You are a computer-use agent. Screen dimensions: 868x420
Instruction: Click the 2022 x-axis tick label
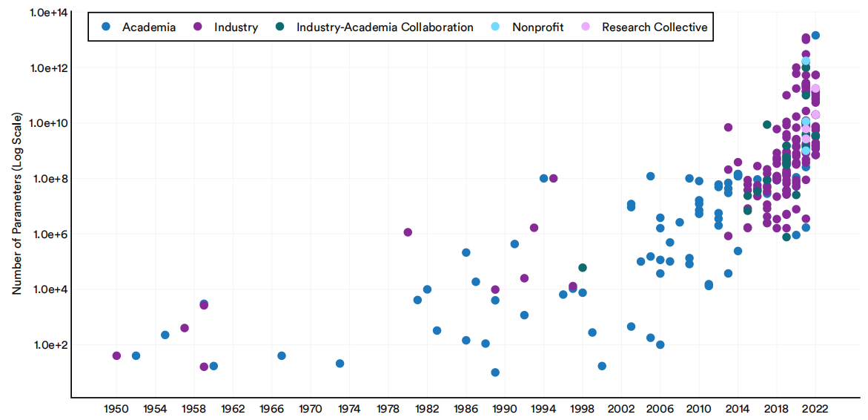(815, 409)
